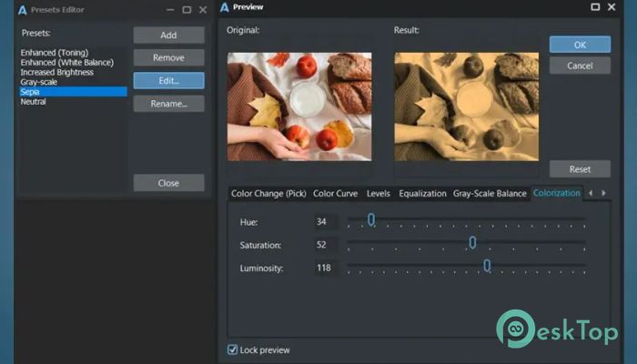The image size is (637, 364).
Task: Open Edit for the Sepia preset
Action: click(168, 80)
